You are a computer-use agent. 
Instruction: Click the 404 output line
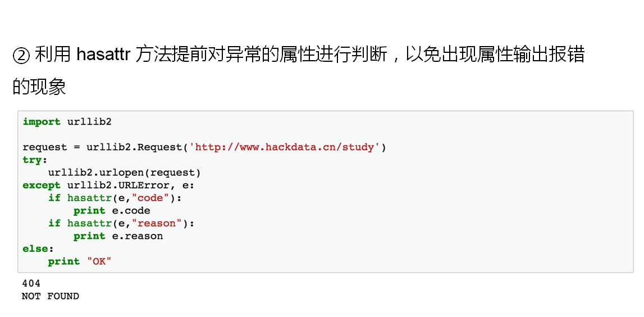point(31,283)
